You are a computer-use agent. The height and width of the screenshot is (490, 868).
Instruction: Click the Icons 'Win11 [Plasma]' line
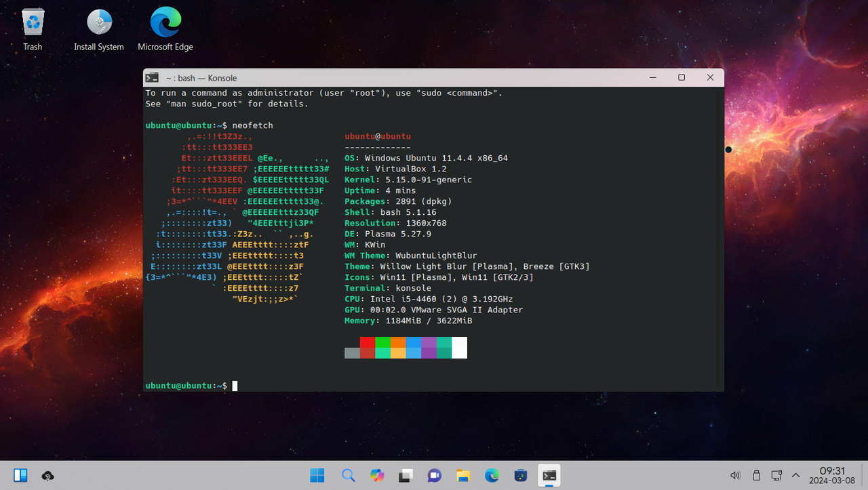pos(439,277)
